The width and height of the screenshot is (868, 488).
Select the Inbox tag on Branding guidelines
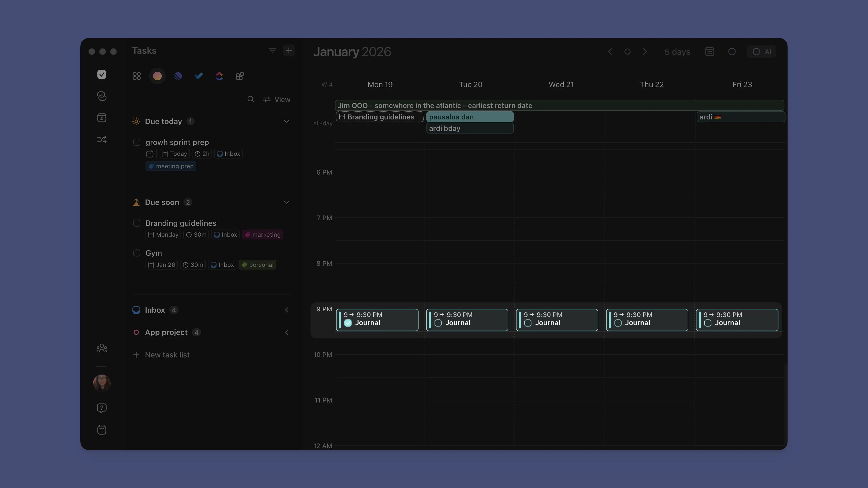[225, 235]
